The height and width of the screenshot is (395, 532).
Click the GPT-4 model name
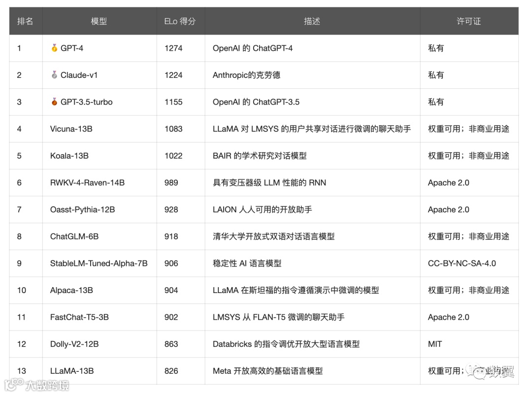point(72,48)
